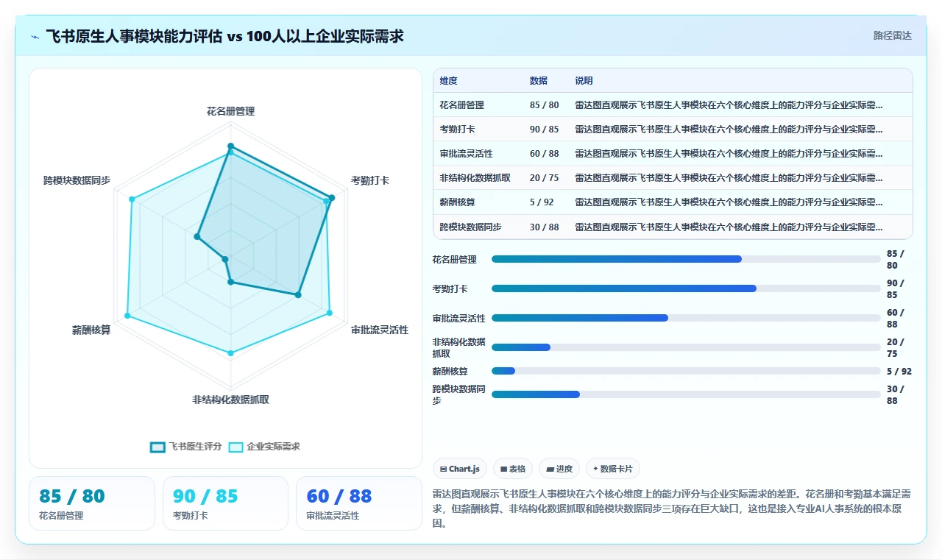Select the 考勤打卡 table row

(x=673, y=130)
